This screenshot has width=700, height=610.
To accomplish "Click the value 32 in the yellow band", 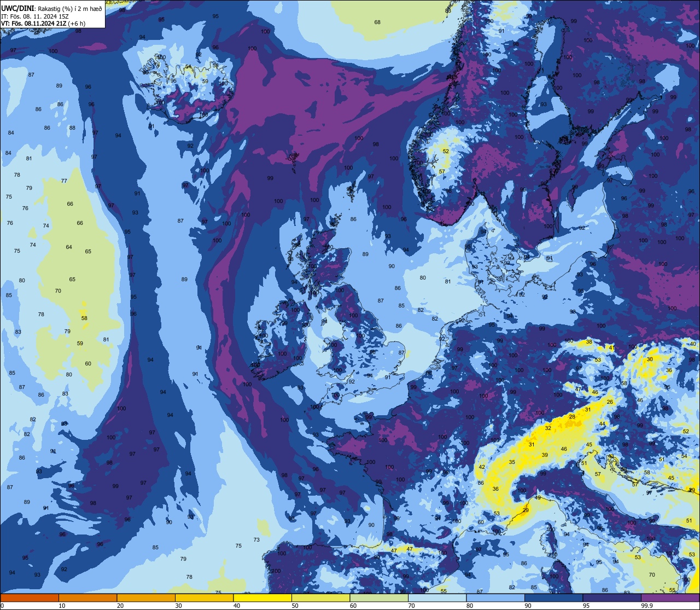I will (x=548, y=428).
